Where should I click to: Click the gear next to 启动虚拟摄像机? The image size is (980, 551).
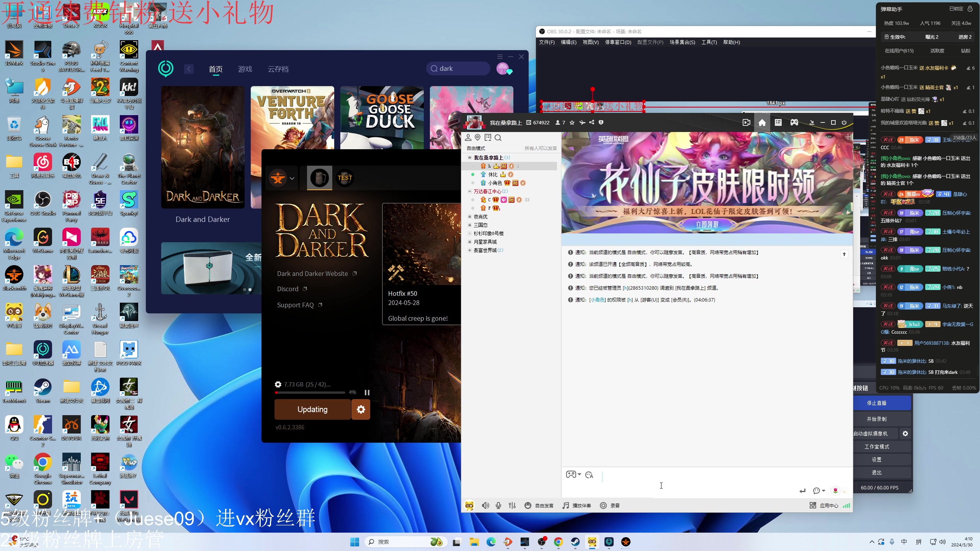(905, 433)
